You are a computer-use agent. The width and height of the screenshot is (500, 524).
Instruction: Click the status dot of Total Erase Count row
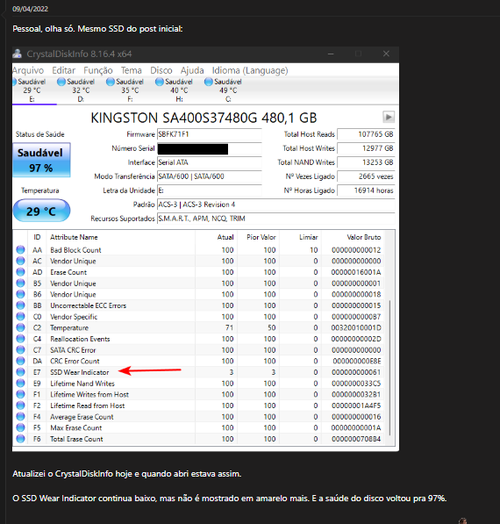coord(20,439)
